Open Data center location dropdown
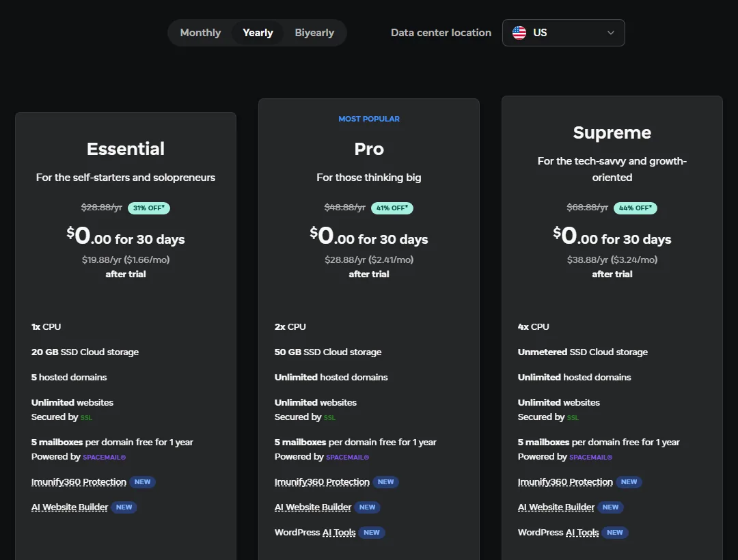 pyautogui.click(x=563, y=33)
